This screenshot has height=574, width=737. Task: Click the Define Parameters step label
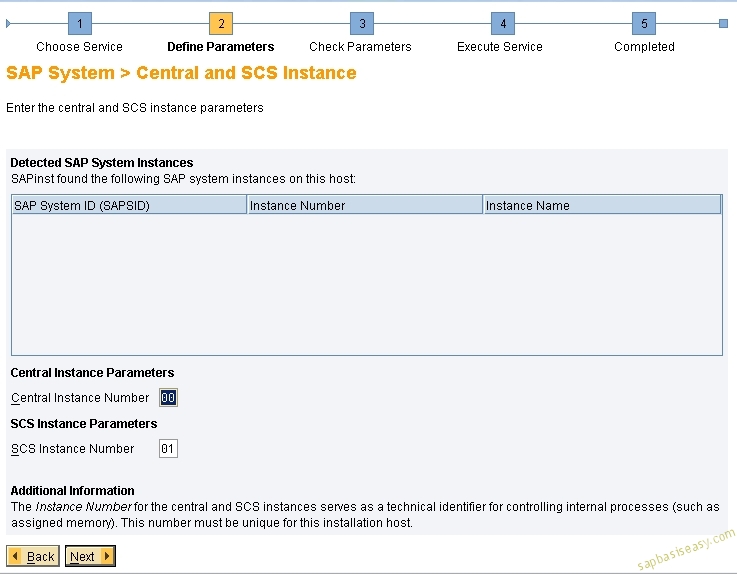220,47
